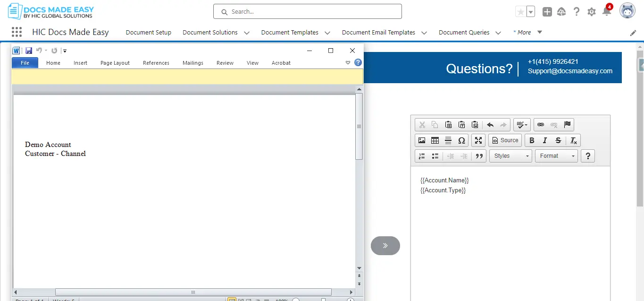The height and width of the screenshot is (301, 644).
Task: Click the Word document vertical scrollbar thumb
Action: (x=359, y=126)
